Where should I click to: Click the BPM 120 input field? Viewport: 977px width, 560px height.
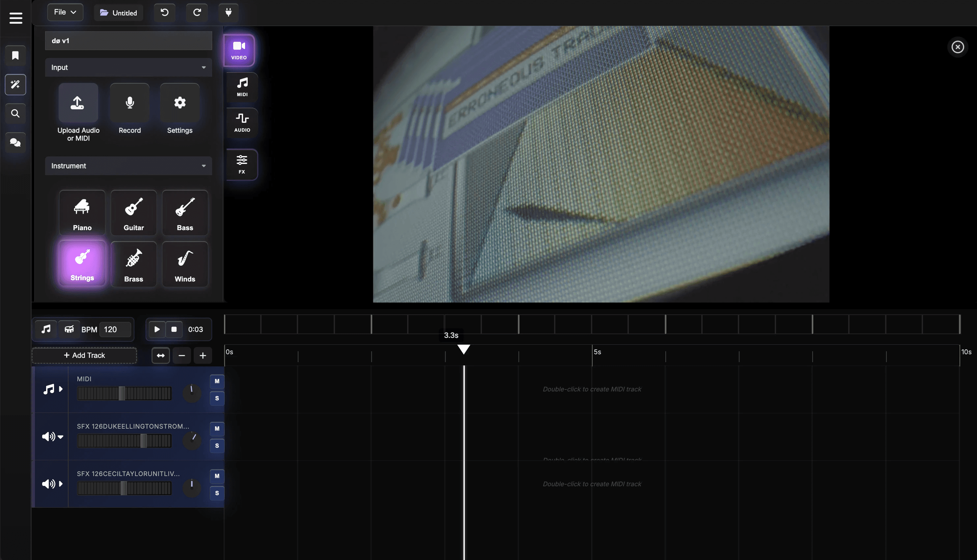115,329
